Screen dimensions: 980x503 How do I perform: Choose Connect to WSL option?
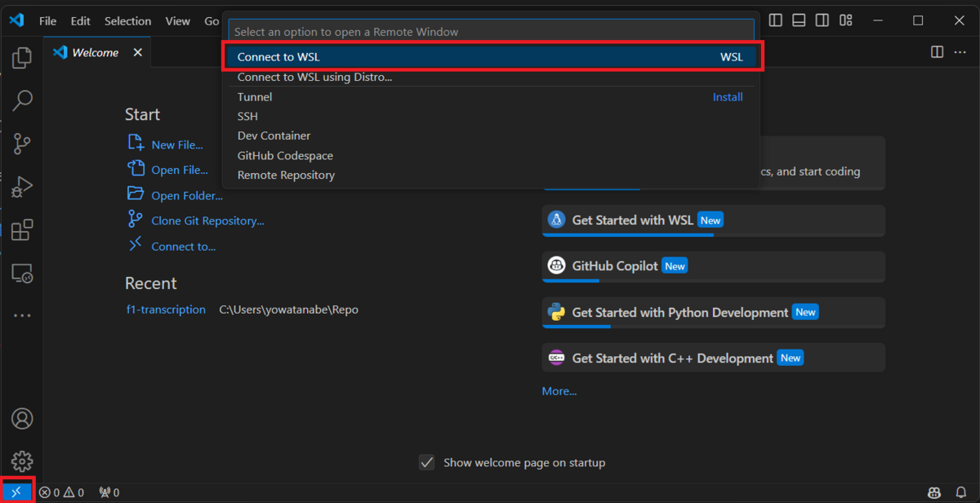click(490, 57)
